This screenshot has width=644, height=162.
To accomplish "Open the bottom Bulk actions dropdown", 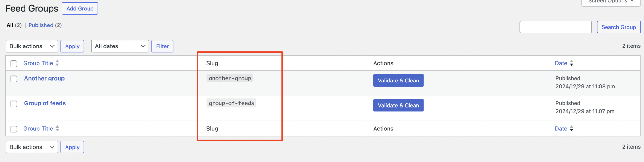I will (32, 147).
